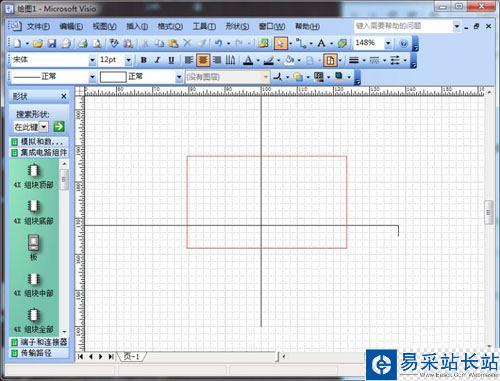Viewport: 500px width, 381px height.
Task: Open the 插入(I) menu
Action: (137, 26)
